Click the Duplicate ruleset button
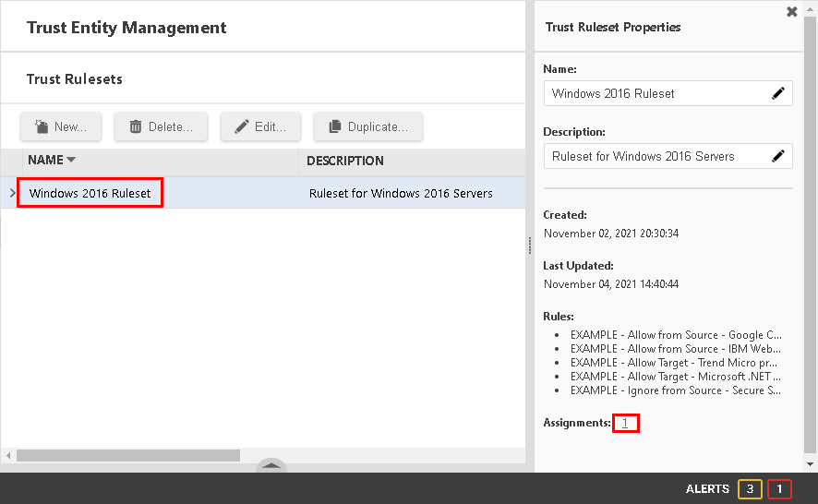This screenshot has width=818, height=504. (x=367, y=127)
